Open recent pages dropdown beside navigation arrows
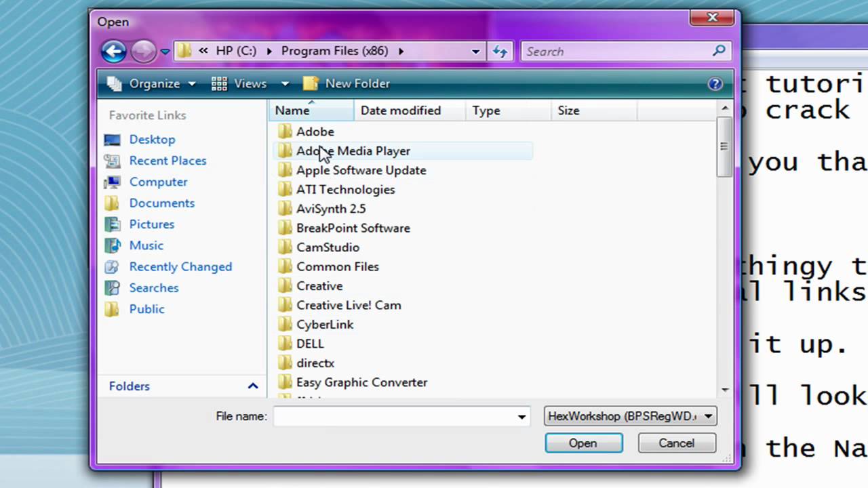 pyautogui.click(x=165, y=52)
